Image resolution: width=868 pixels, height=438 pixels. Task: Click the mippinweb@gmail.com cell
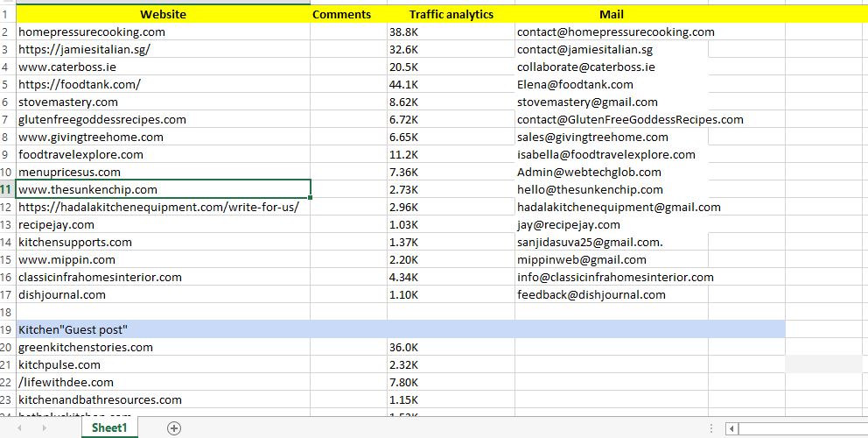tap(582, 259)
